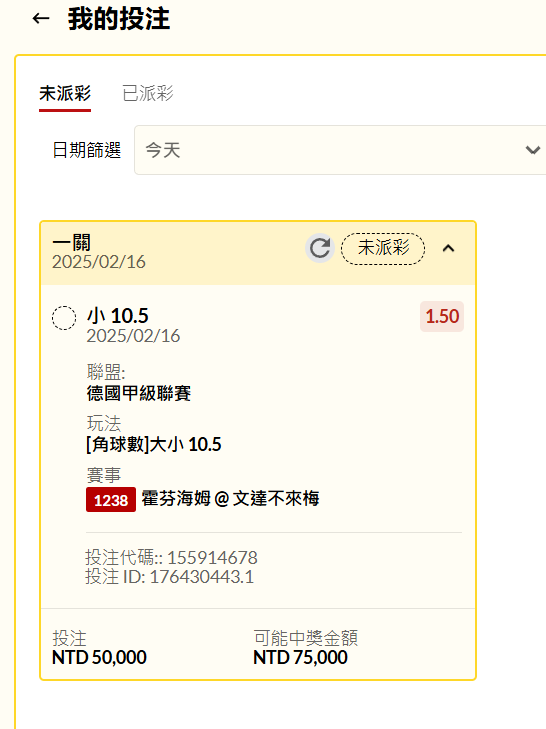Click the 投注 ID 176430443.1 text
Screen dimensions: 546x729
(169, 577)
